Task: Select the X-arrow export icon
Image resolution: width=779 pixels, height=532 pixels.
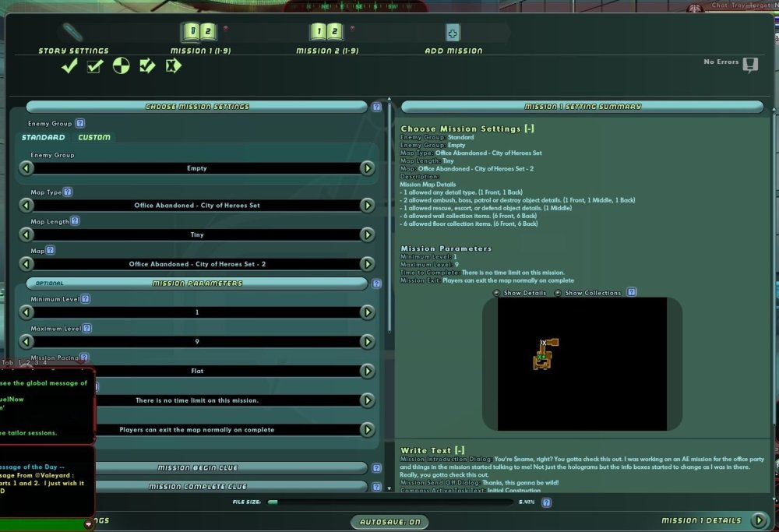Action: 173,67
